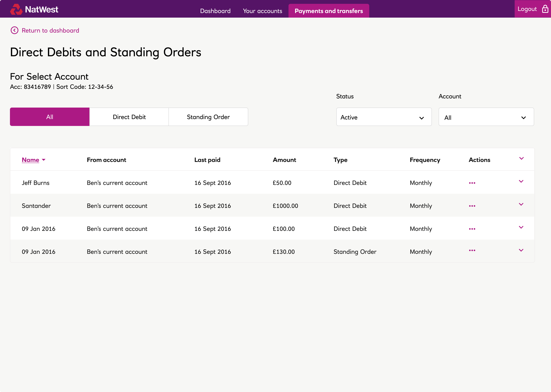Click the Logout button
This screenshot has height=392, width=551.
coord(532,9)
